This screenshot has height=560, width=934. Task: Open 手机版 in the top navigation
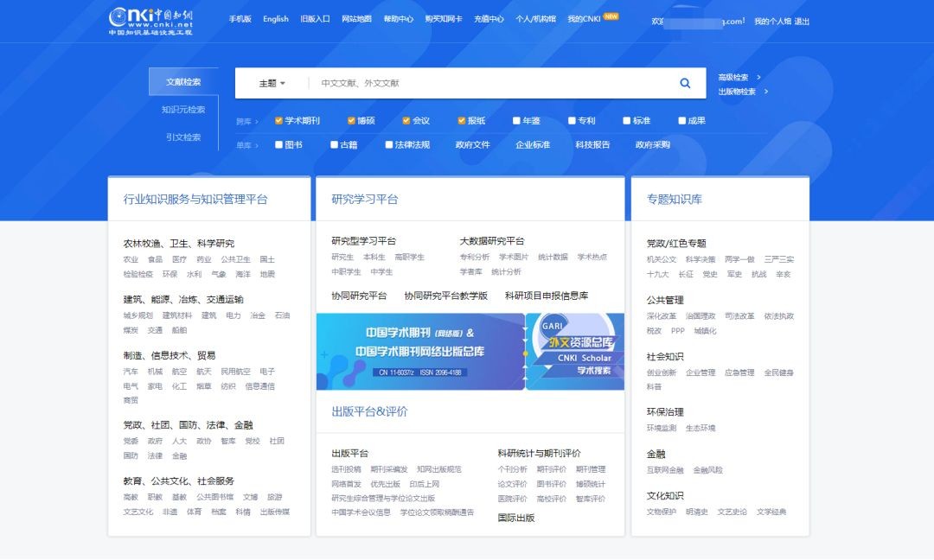(240, 19)
